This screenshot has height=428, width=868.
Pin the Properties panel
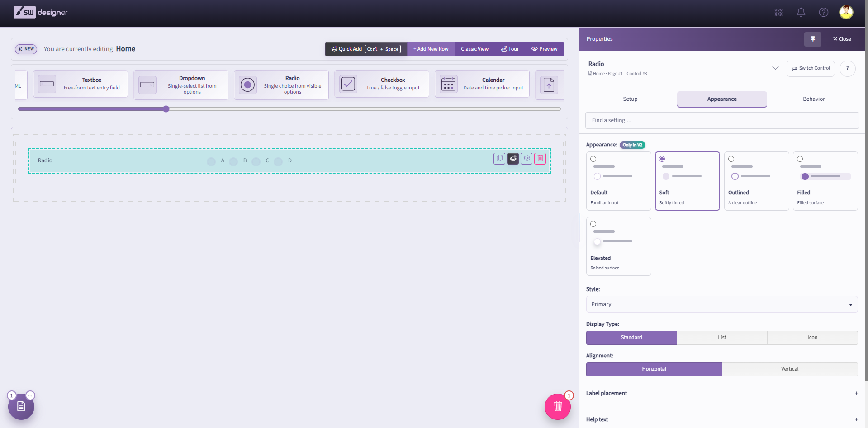(x=813, y=39)
